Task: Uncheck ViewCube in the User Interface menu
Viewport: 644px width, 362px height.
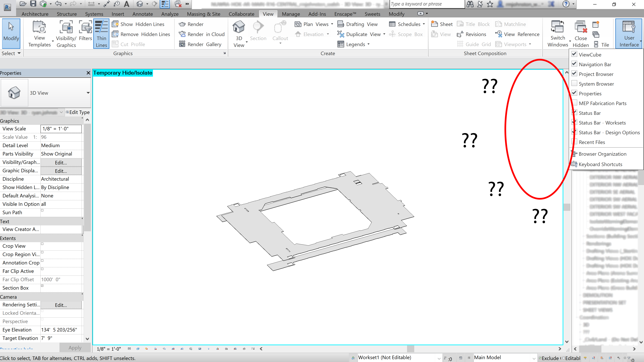Action: point(575,54)
